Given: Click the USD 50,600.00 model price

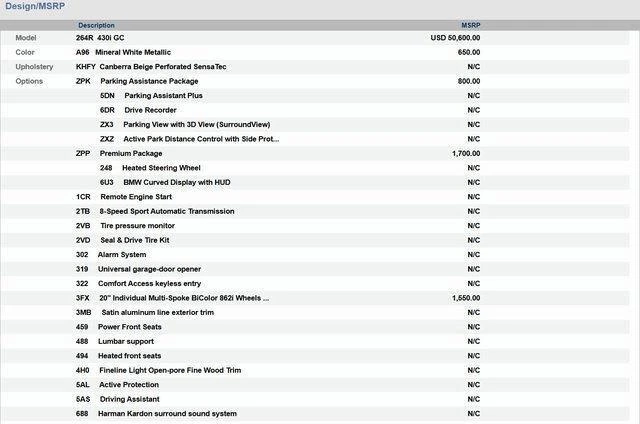Looking at the screenshot, I should (455, 37).
